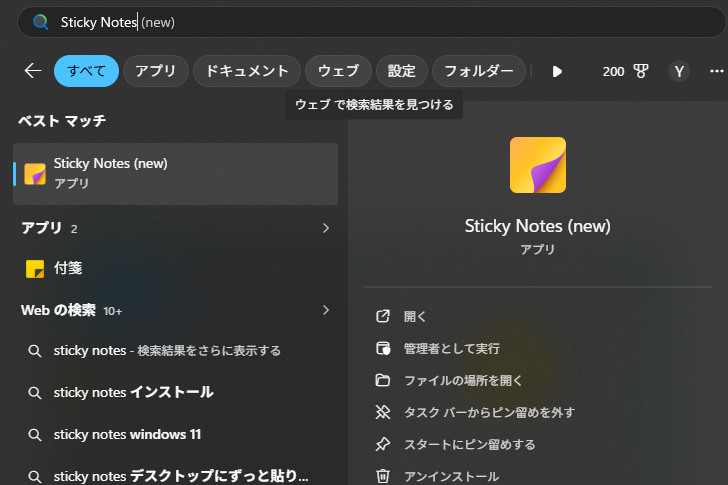Click the search icon beside sticky notes インストール

(x=34, y=393)
